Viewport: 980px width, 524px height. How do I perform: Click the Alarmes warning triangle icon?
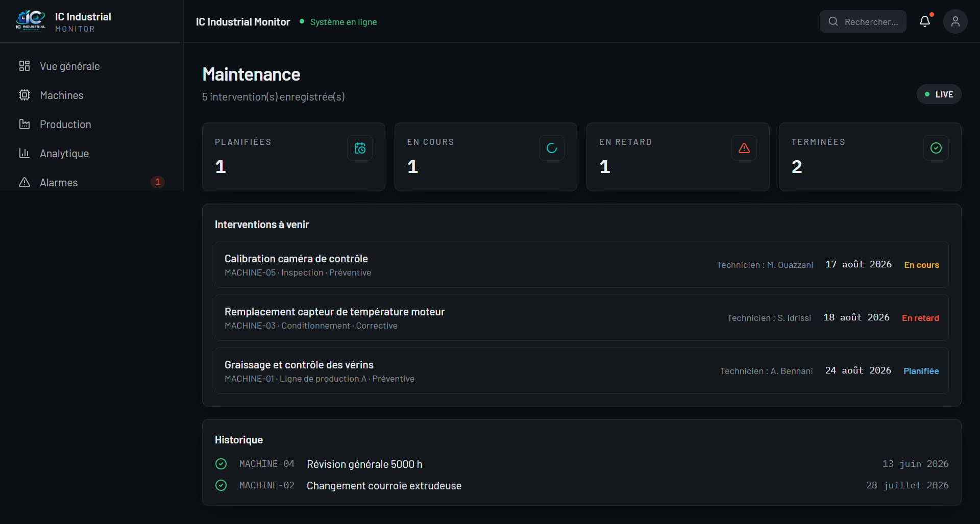tap(24, 182)
